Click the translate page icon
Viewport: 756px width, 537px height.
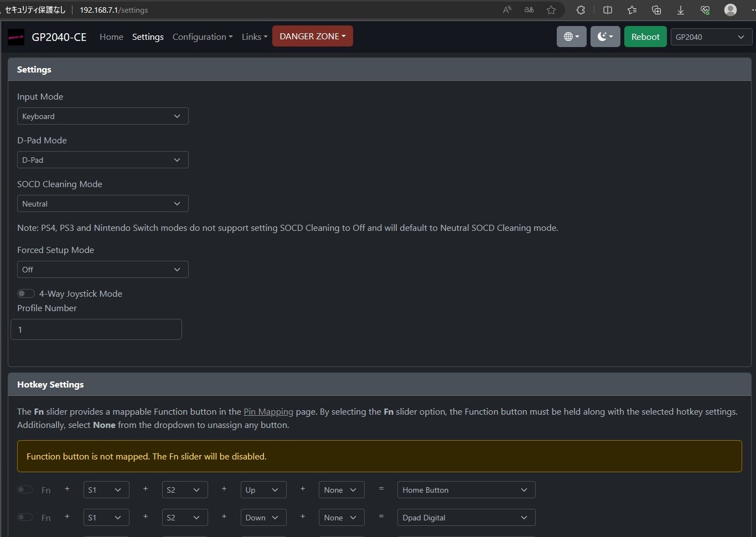coord(529,10)
